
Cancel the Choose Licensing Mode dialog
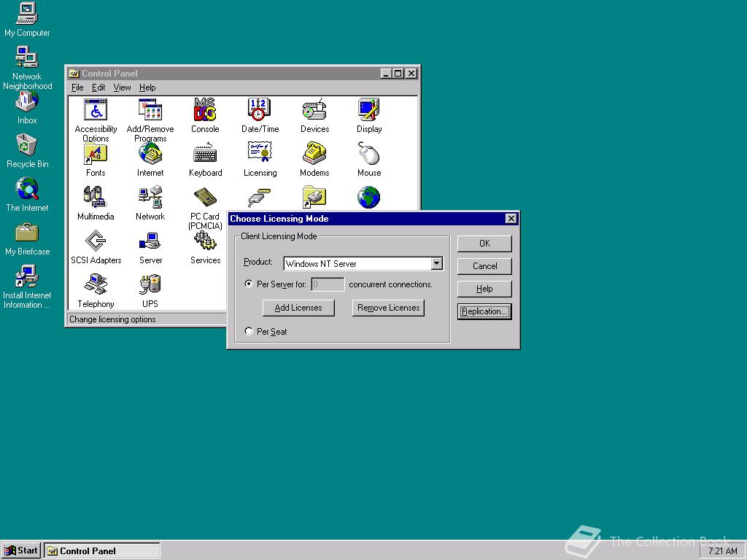[484, 266]
